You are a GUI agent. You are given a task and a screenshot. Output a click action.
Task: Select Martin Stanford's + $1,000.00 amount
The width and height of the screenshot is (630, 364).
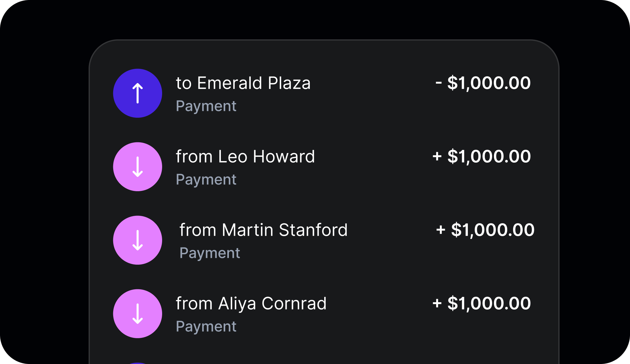pyautogui.click(x=485, y=230)
